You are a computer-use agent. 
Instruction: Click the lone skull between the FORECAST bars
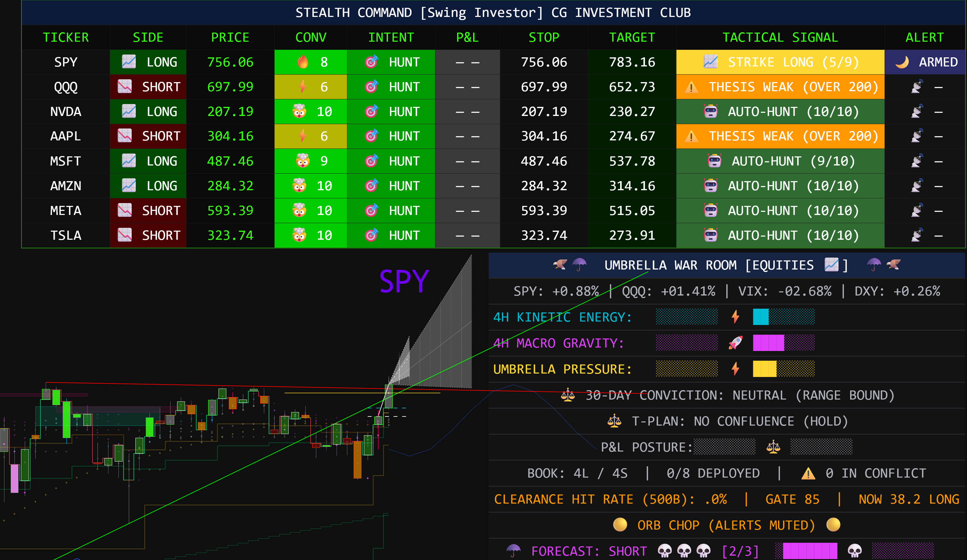pyautogui.click(x=854, y=551)
